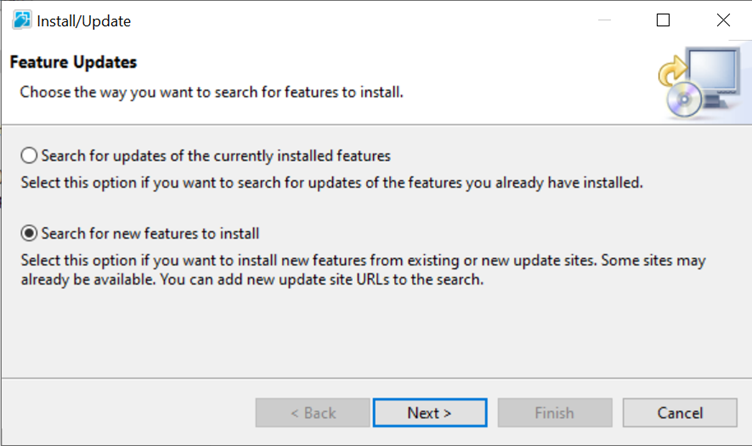Click the greyed-out Finish button

pyautogui.click(x=555, y=412)
